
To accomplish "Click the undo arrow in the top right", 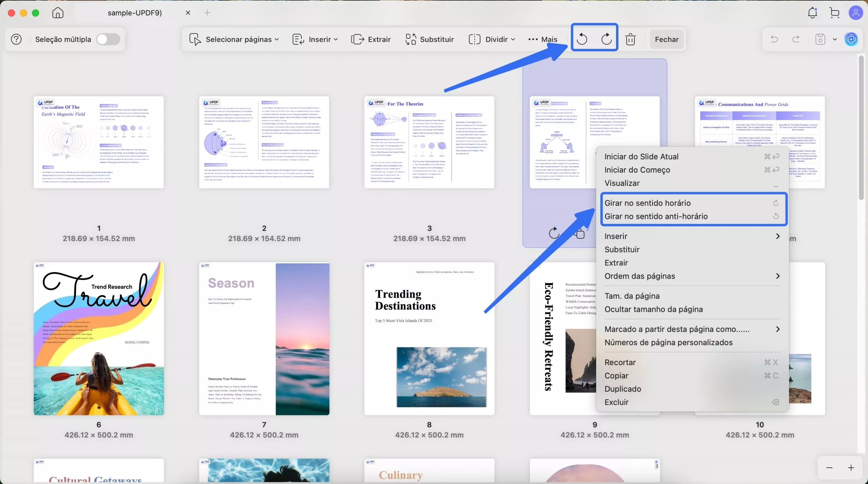I will [x=774, y=39].
